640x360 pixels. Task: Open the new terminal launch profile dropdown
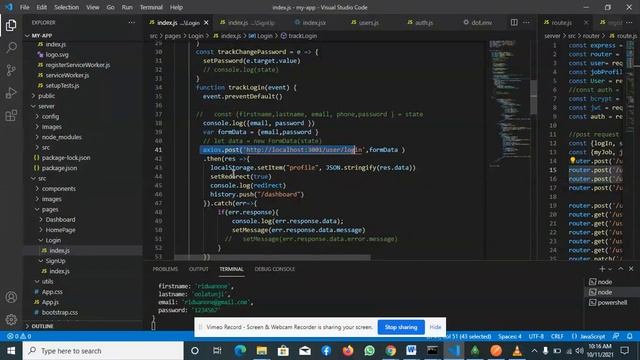point(610,269)
